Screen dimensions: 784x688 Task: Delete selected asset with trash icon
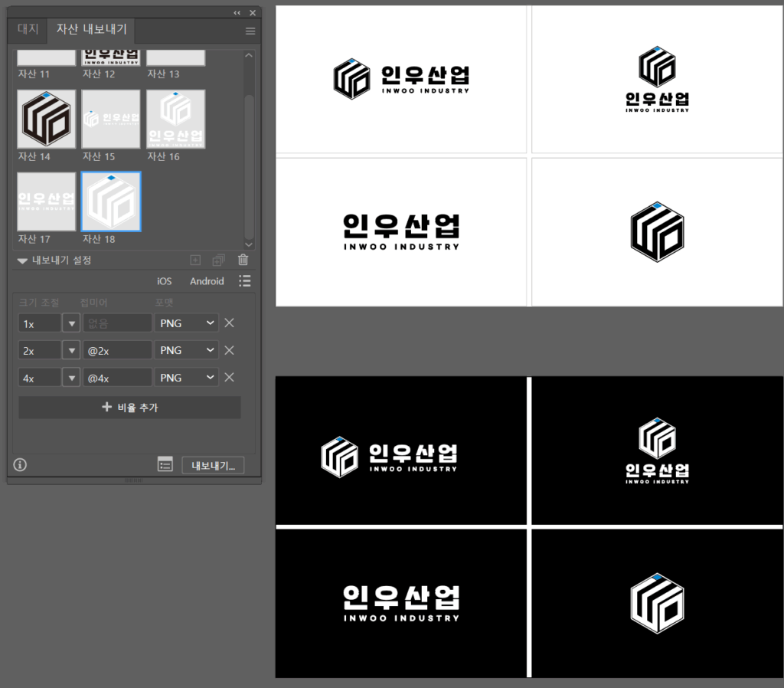coord(243,260)
